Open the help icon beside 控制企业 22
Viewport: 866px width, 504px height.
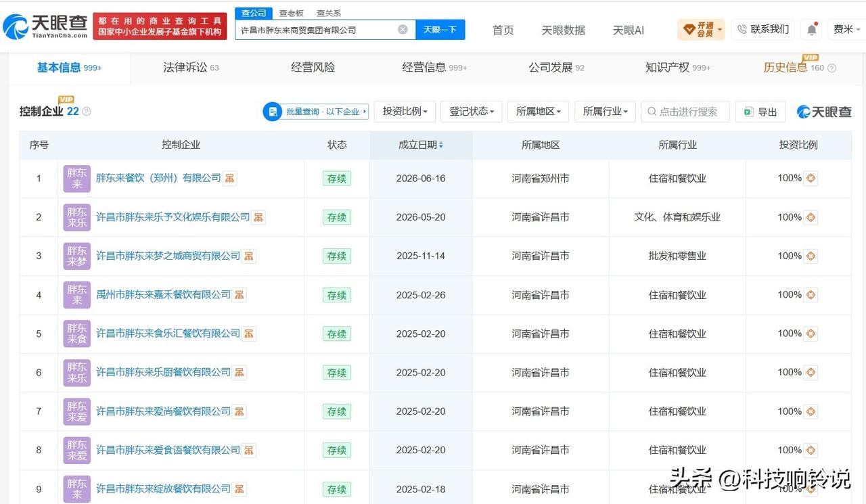tap(87, 112)
